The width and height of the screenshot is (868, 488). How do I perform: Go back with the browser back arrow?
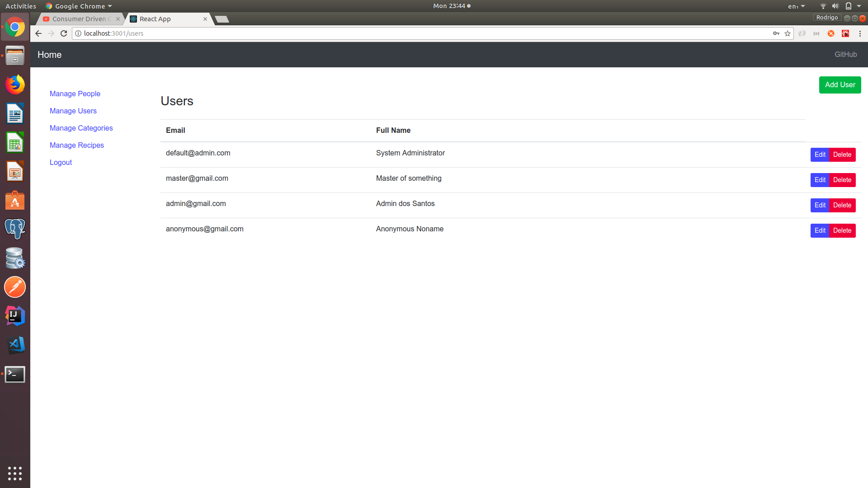tap(38, 33)
